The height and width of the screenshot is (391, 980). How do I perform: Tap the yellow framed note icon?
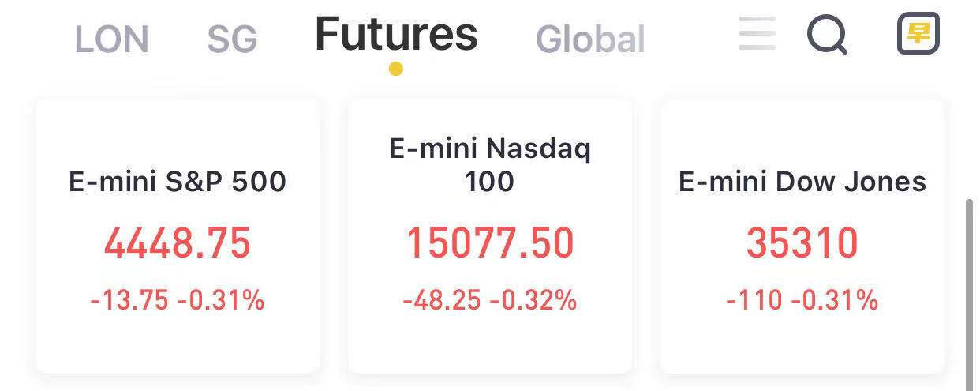coord(918,33)
